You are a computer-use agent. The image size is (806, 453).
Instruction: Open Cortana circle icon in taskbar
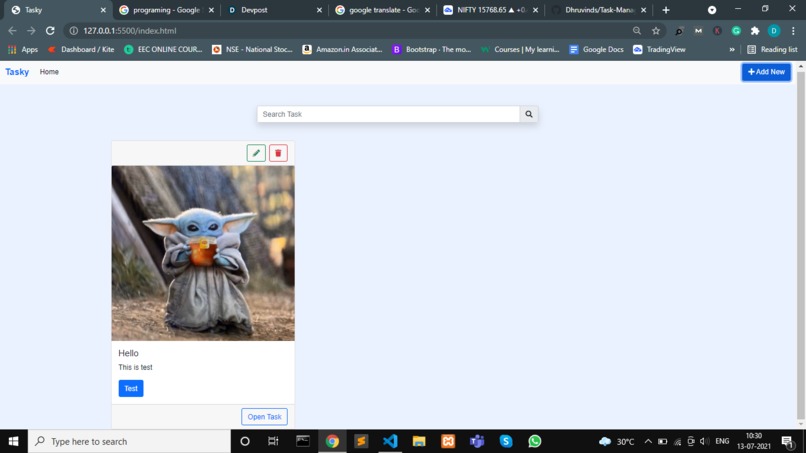coord(245,441)
